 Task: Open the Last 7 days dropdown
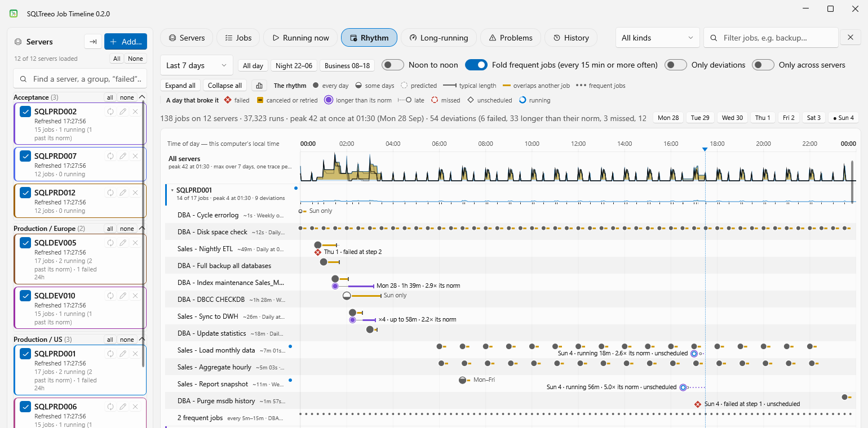(x=197, y=65)
